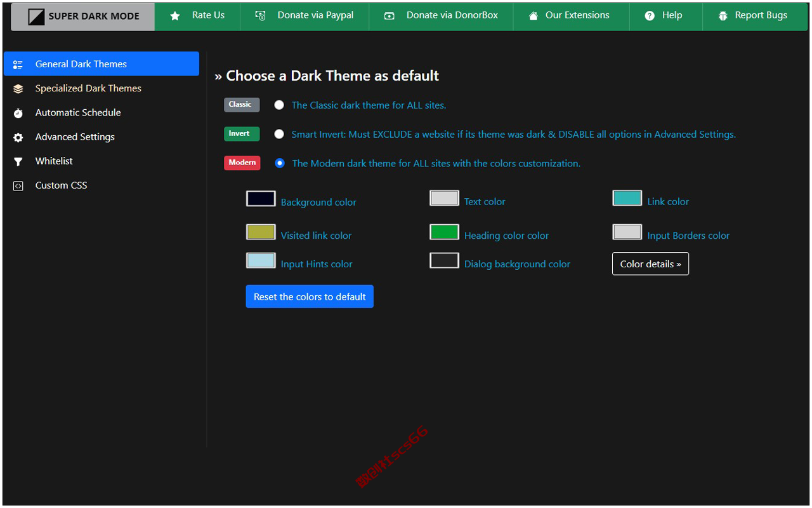Click the 'Input Borders color' label text
Screen dimensions: 812x508
click(688, 236)
